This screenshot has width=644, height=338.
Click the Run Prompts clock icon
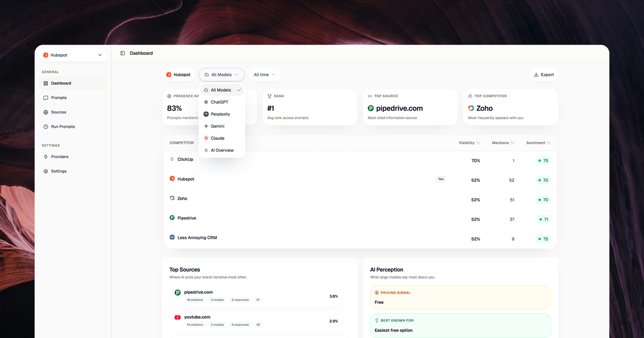pos(46,127)
